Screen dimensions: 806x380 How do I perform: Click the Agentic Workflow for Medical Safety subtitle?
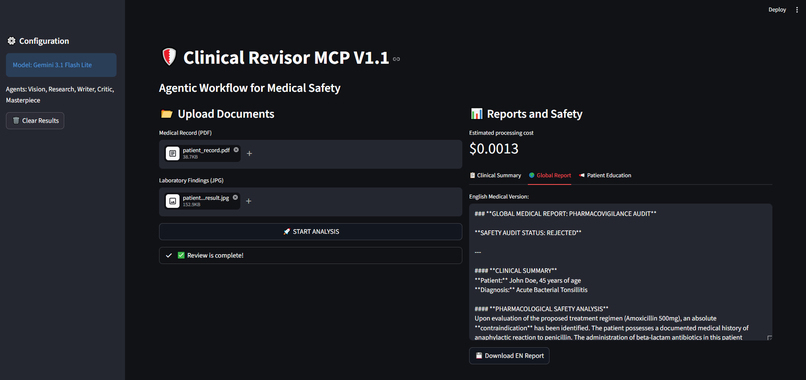(x=250, y=88)
